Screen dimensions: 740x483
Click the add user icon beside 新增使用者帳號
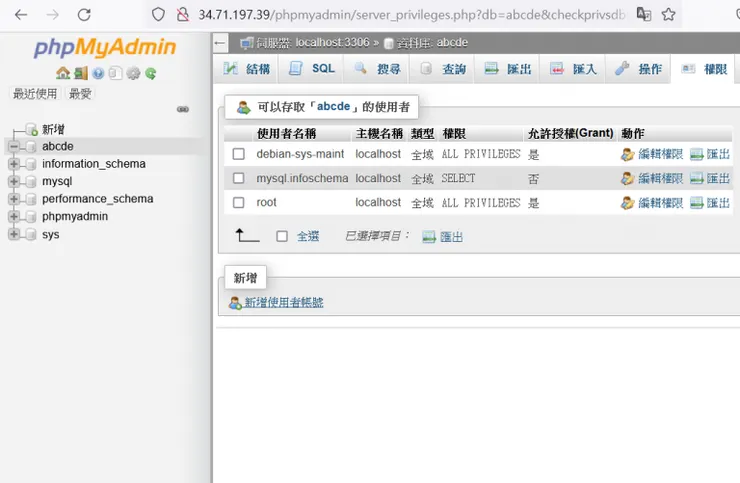pos(235,303)
